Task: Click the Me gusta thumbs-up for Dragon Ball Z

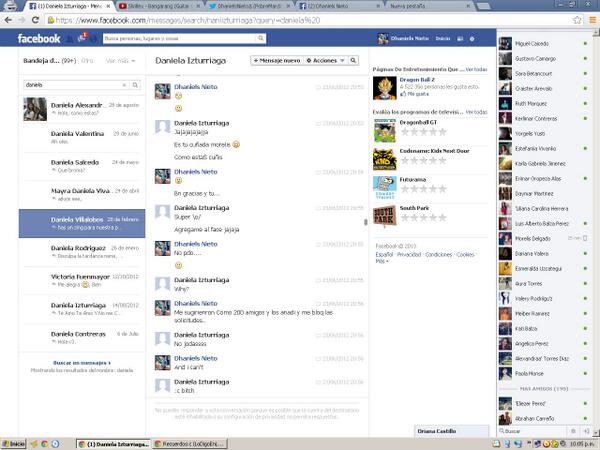Action: pos(414,94)
